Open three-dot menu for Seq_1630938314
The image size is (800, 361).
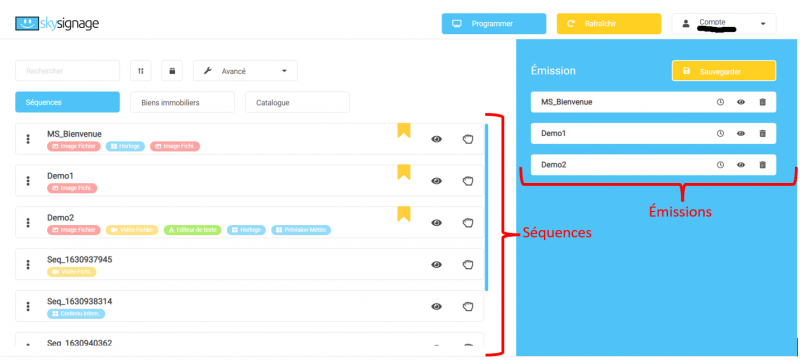[x=28, y=306]
